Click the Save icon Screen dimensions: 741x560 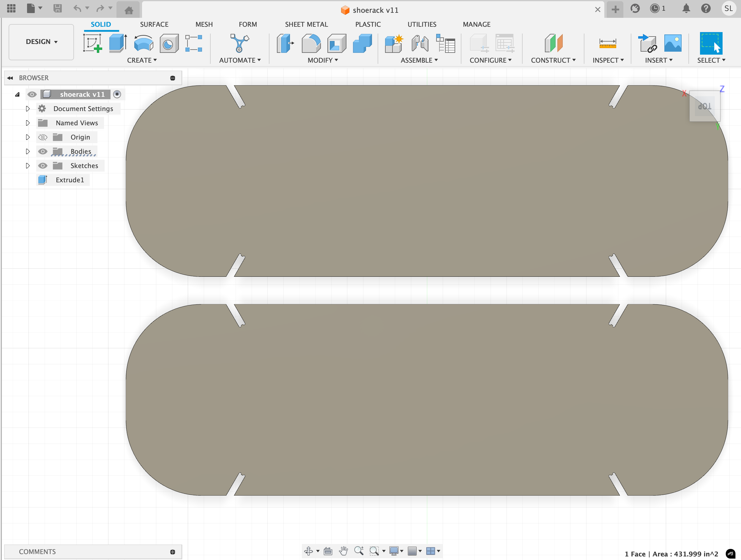coord(58,8)
